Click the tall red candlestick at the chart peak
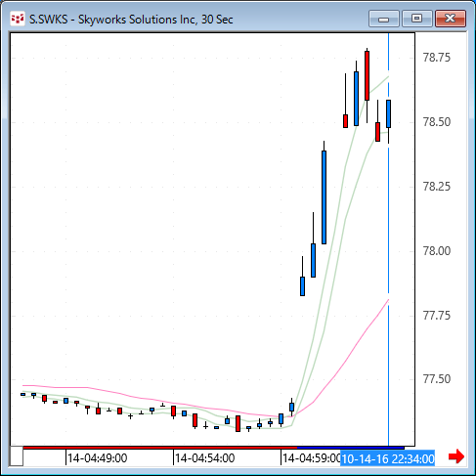This screenshot has width=476, height=476. coord(367,75)
